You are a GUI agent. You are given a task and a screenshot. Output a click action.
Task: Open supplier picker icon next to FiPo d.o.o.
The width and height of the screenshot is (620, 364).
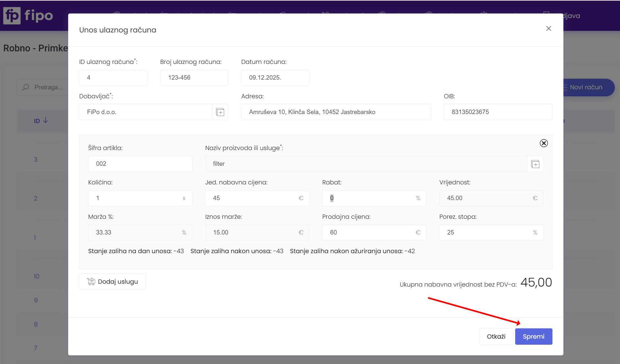pyautogui.click(x=220, y=112)
